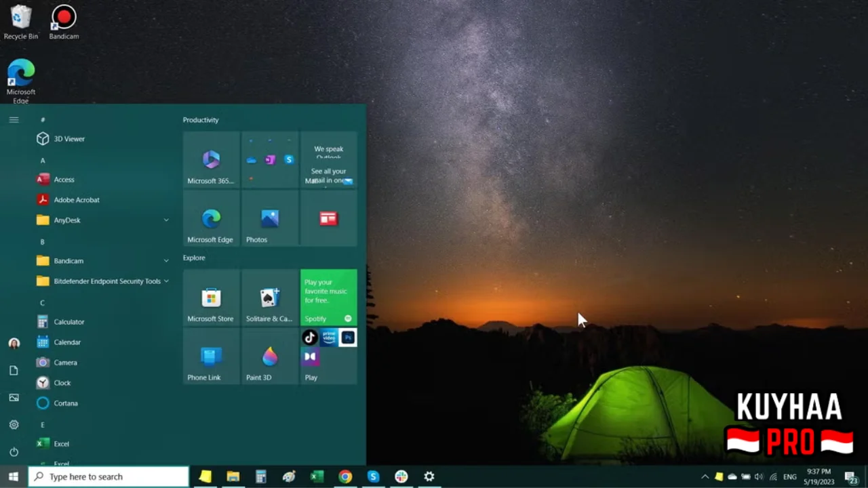Image resolution: width=868 pixels, height=488 pixels.
Task: Show hidden system tray icons
Action: tap(705, 476)
